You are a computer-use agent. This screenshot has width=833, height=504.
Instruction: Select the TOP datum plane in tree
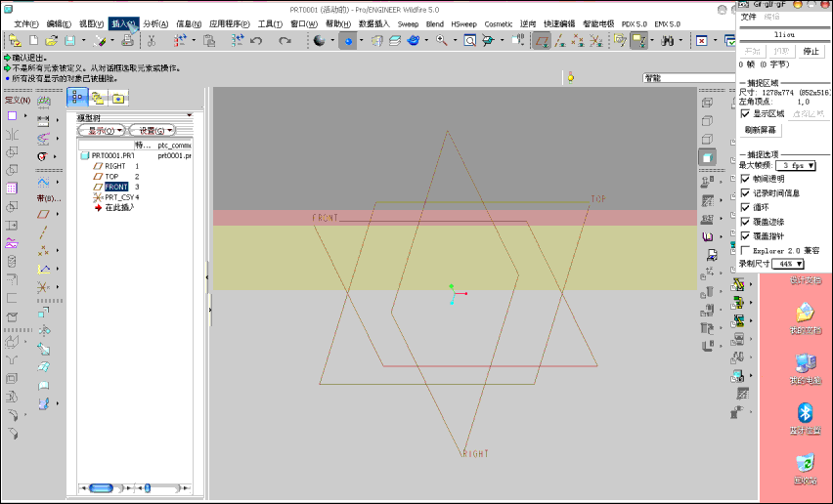[111, 176]
